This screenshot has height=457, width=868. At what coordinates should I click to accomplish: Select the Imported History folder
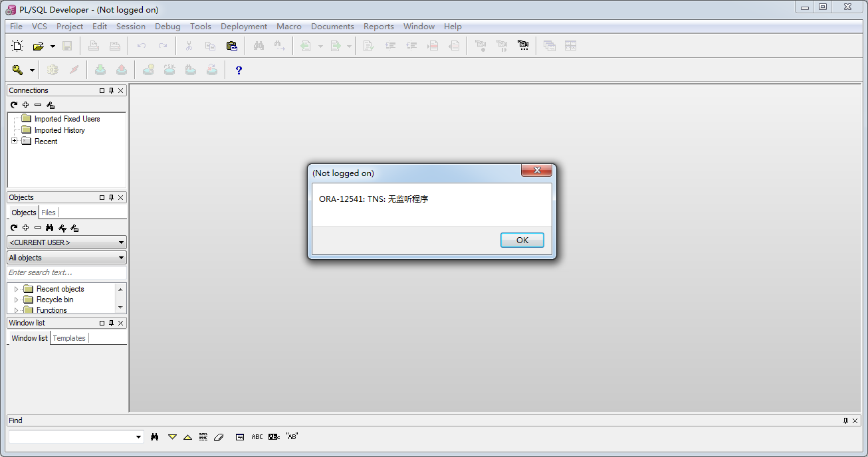[60, 130]
